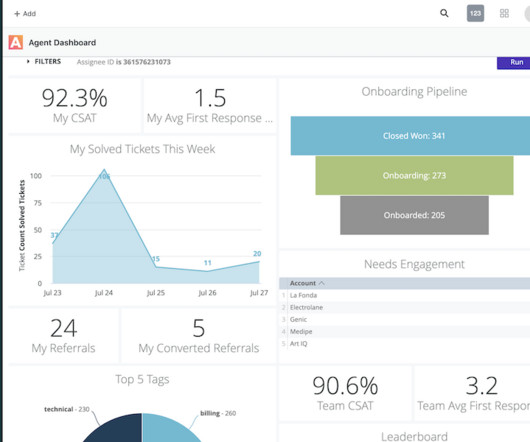The height and width of the screenshot is (442, 530).
Task: Click the Onboarding: 273 funnel bar
Action: click(x=414, y=175)
